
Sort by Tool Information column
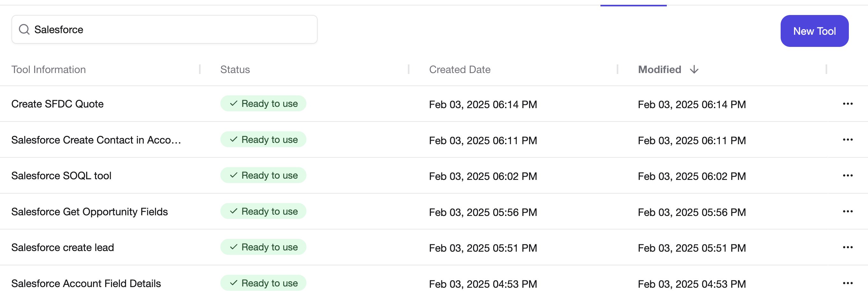[48, 70]
